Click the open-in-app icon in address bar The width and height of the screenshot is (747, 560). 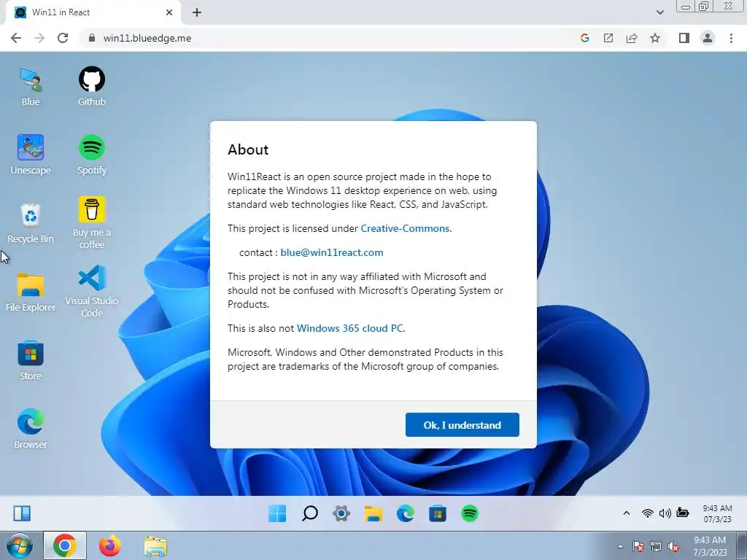[608, 38]
